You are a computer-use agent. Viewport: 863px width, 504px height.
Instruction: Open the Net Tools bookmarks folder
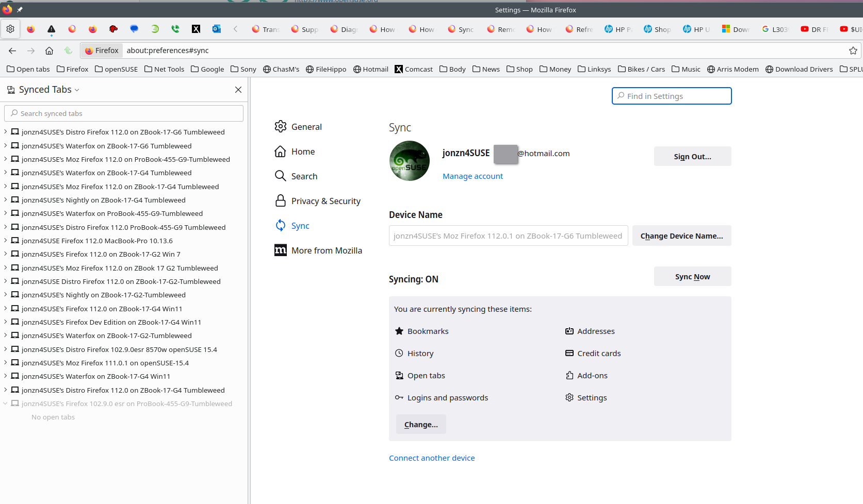coord(164,69)
